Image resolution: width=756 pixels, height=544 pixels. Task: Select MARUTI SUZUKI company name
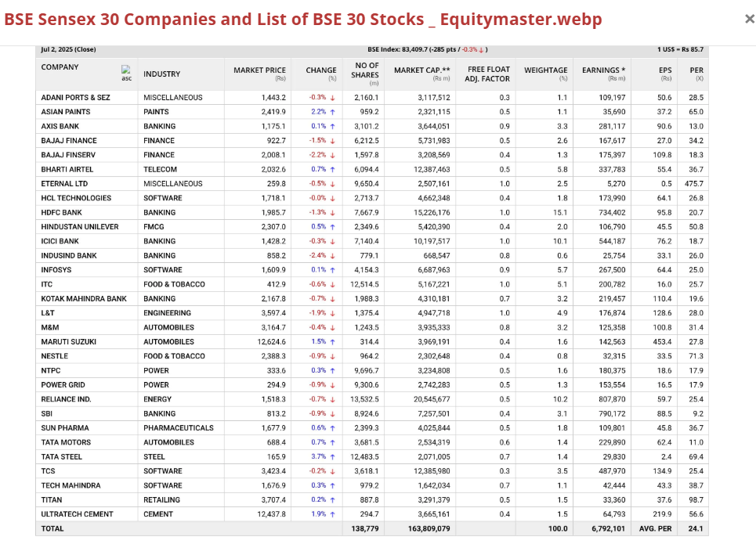[x=68, y=342]
